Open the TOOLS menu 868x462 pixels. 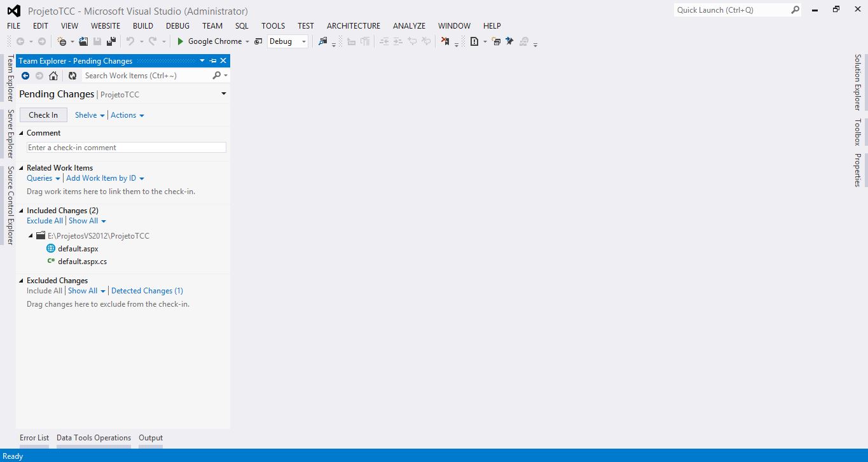point(273,26)
